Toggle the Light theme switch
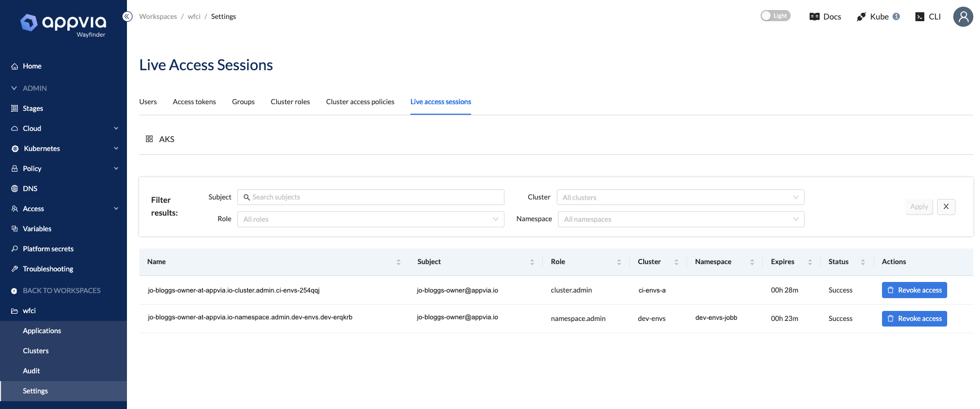Viewport: 980px width, 409px height. 775,16
